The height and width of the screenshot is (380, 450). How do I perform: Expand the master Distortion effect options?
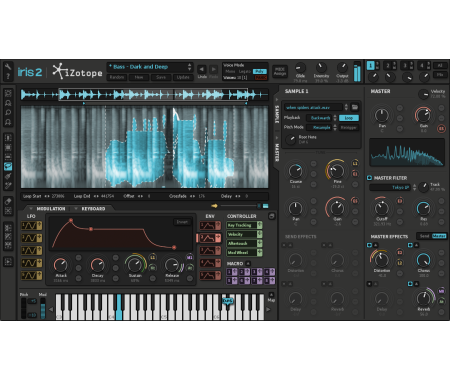[376, 245]
